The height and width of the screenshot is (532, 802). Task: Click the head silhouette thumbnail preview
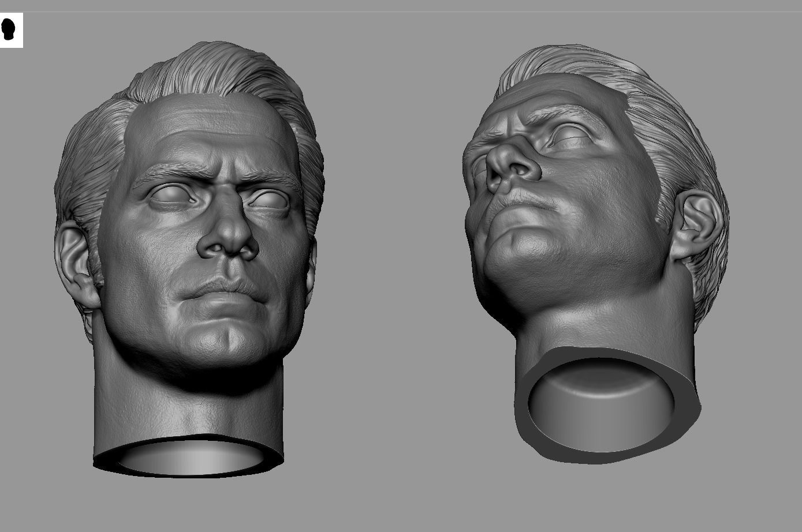pos(11,30)
